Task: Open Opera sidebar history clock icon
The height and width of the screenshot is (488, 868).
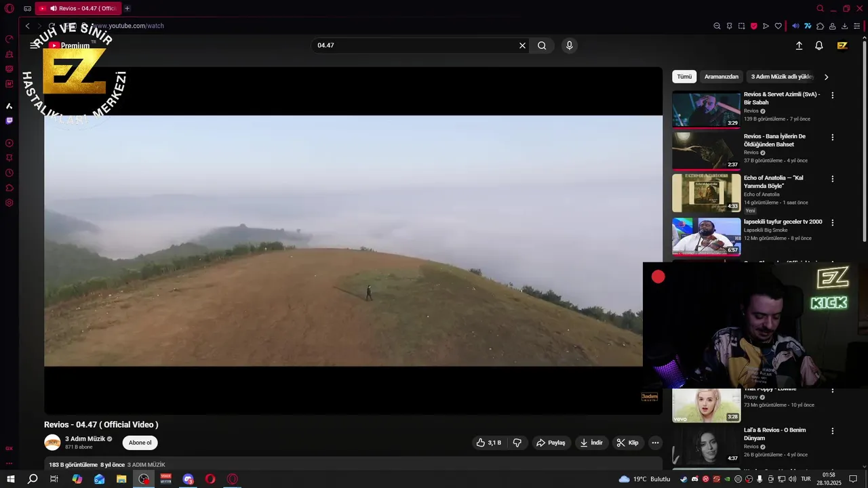Action: (9, 173)
